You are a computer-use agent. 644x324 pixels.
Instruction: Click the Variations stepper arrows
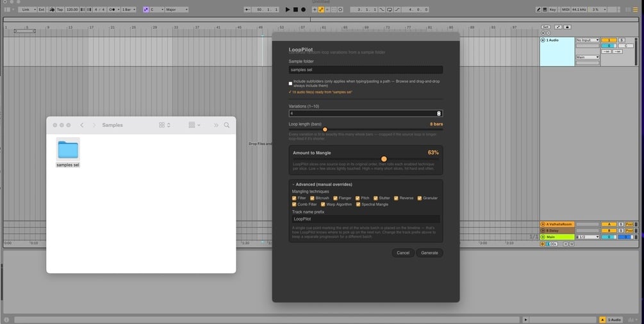439,113
